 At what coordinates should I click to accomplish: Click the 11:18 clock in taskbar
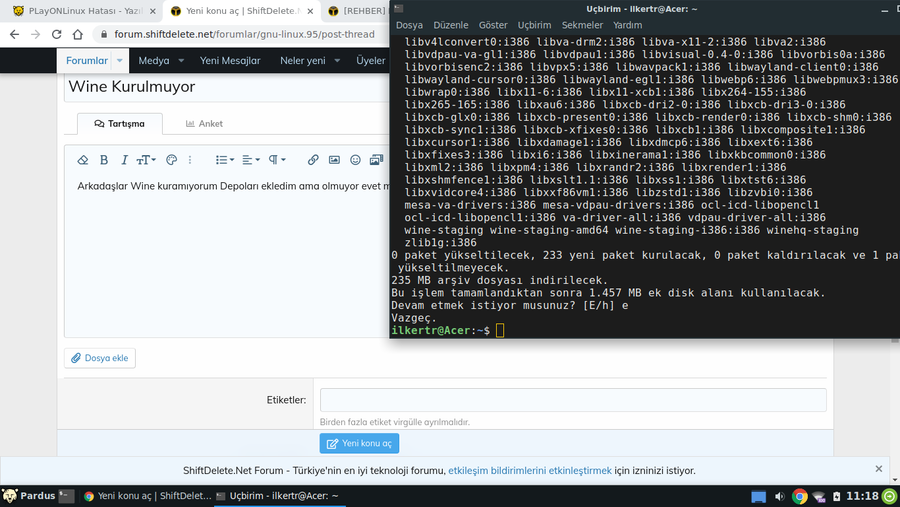862,496
